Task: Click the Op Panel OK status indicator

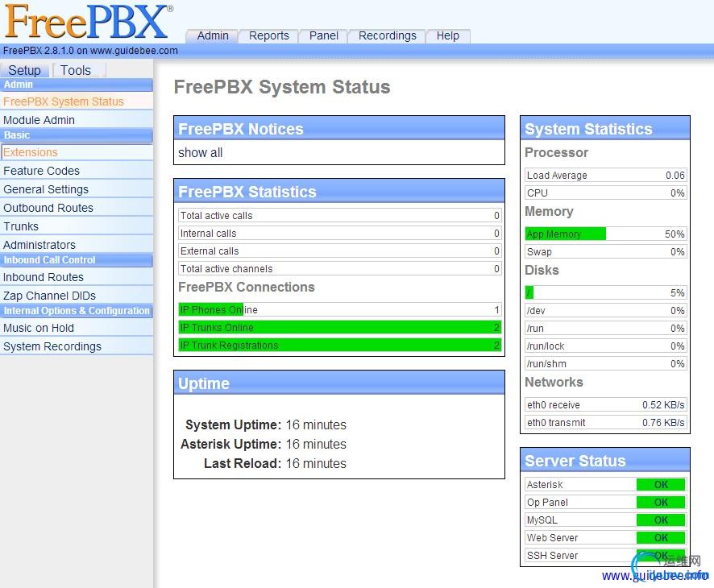Action: click(661, 503)
